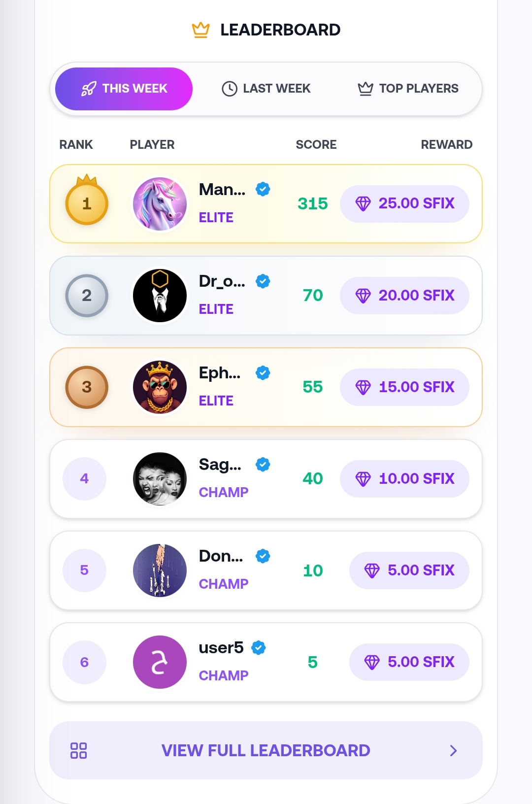This screenshot has width=532, height=804.
Task: Click diamond icon in 10.00 SFIX reward
Action: (363, 479)
